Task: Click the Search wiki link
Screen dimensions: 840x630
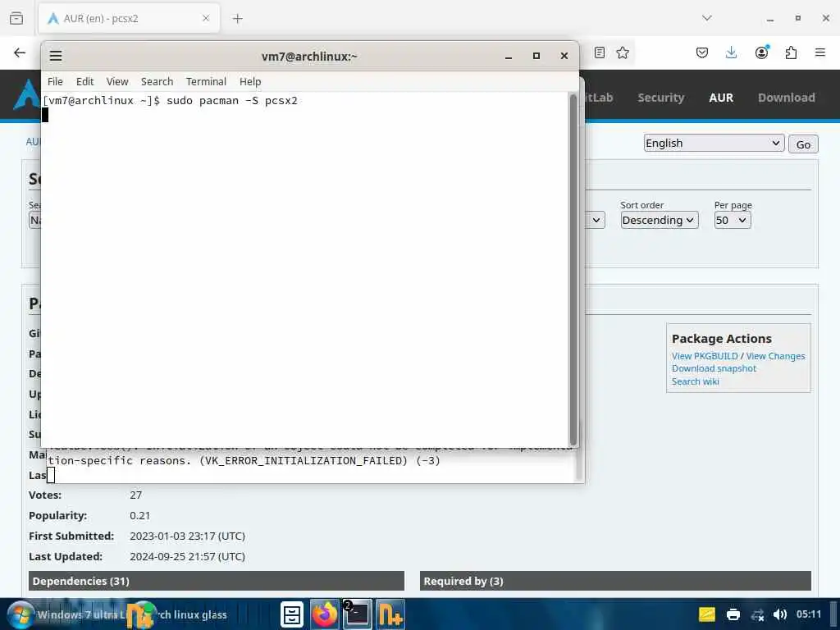Action: click(696, 381)
